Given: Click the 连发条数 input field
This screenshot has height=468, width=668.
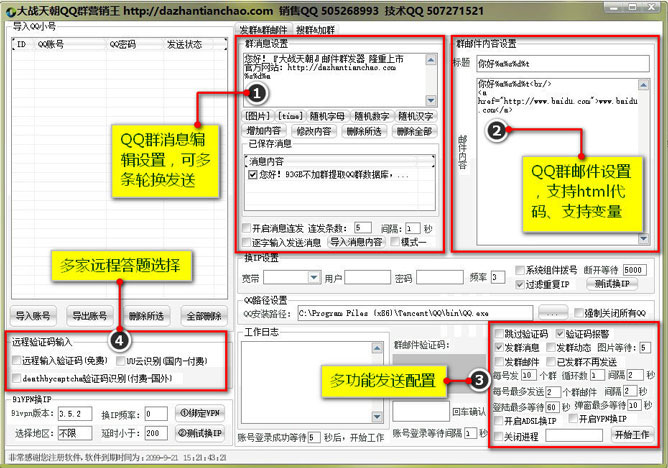Looking at the screenshot, I should 363,228.
